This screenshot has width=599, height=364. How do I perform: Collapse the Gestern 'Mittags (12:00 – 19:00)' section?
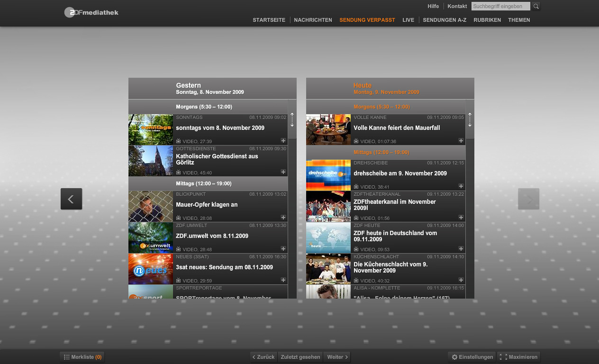click(203, 183)
